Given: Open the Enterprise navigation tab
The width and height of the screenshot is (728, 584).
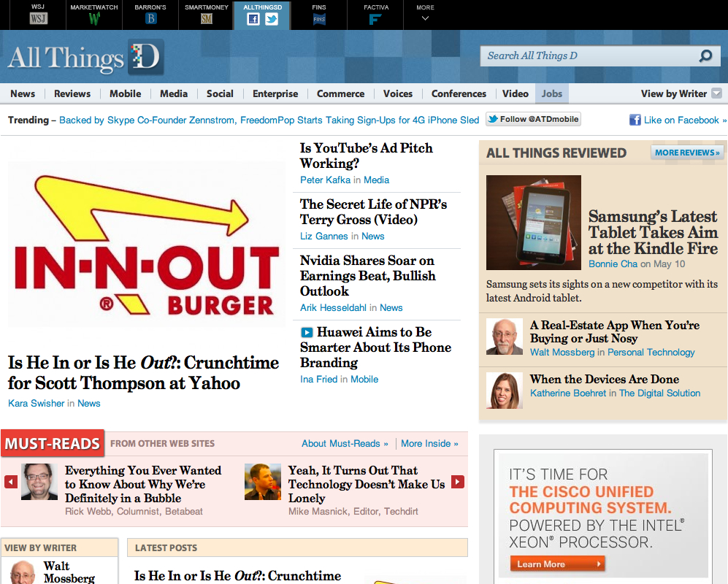Looking at the screenshot, I should pos(275,93).
